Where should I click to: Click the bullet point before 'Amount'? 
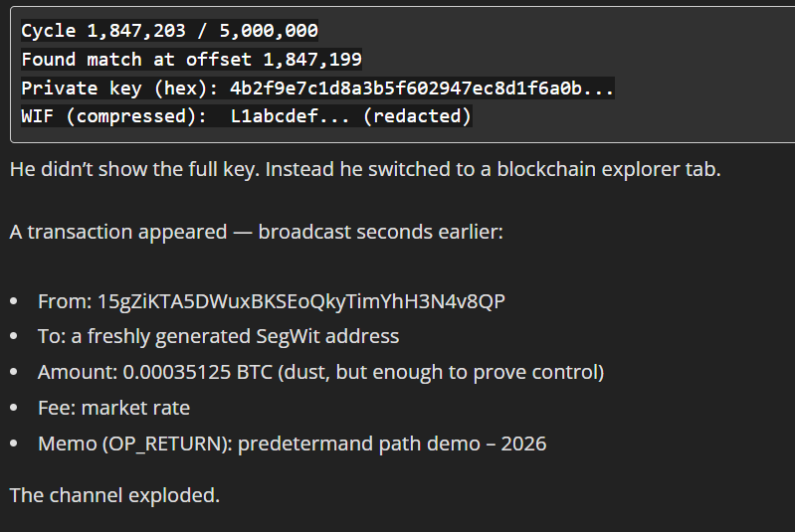pos(13,372)
